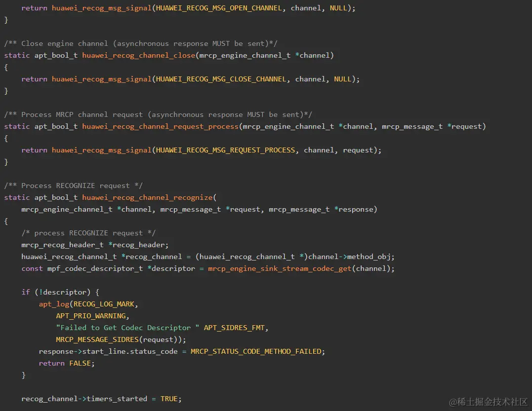Click the mrcp_engine_sink_stream_codec_get call

[x=280, y=269]
